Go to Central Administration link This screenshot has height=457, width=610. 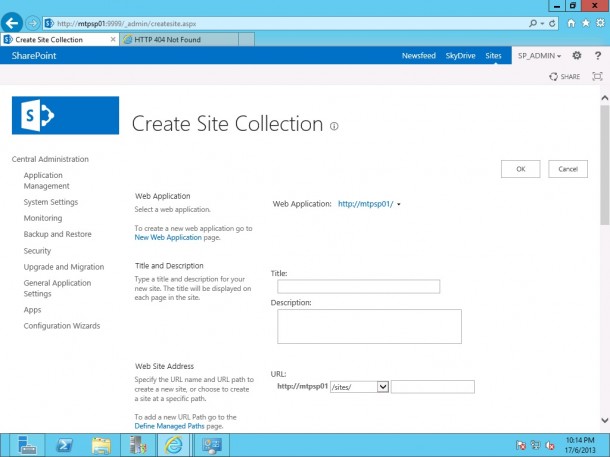[x=50, y=159]
